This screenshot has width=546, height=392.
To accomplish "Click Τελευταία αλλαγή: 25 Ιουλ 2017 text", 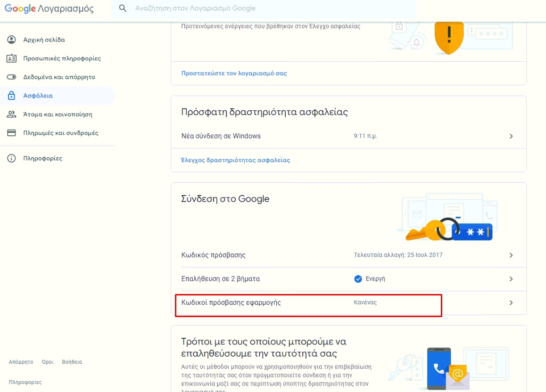I will [398, 255].
